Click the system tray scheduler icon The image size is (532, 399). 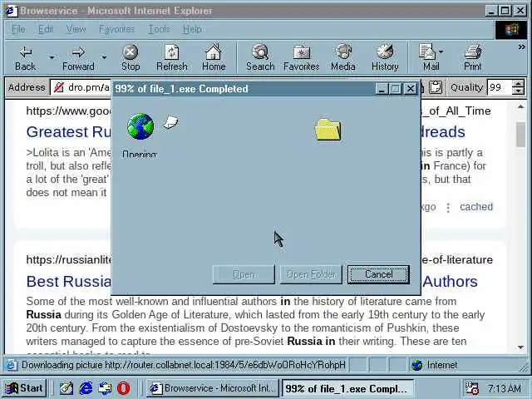click(472, 388)
